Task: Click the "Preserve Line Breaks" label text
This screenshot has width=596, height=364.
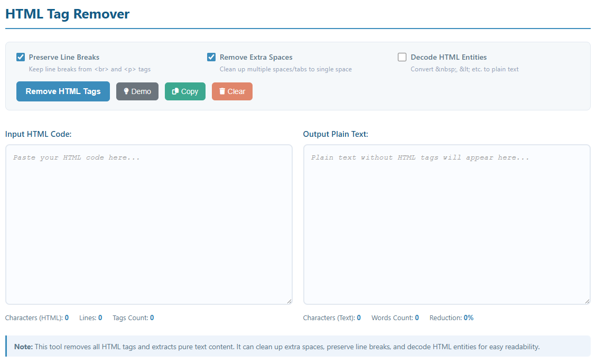Action: click(64, 57)
